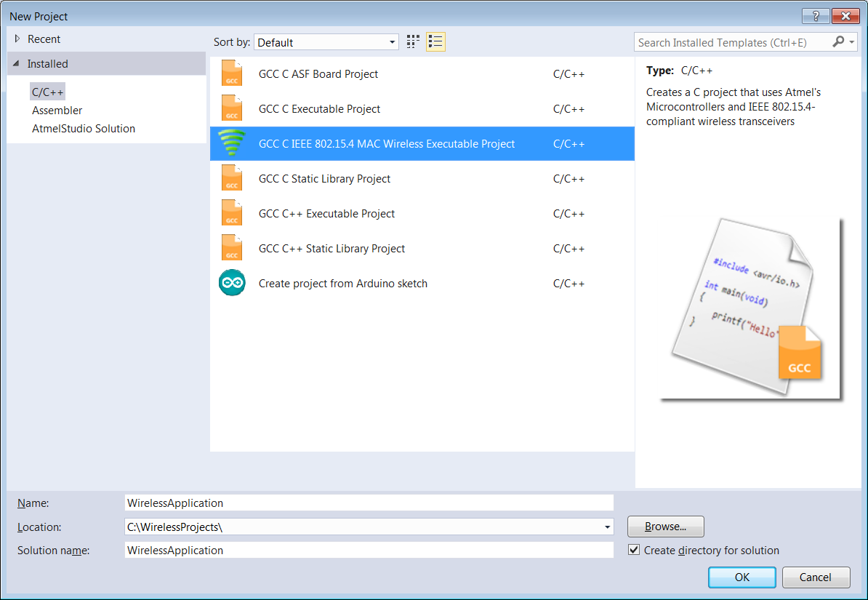868x600 pixels.
Task: Select GCC C++ Executable Project text
Action: [326, 213]
